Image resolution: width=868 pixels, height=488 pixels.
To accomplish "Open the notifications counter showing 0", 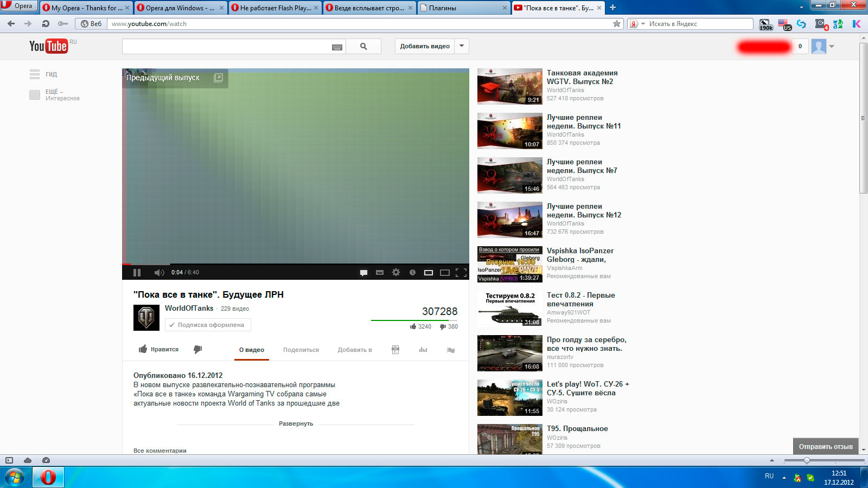I will [x=800, y=46].
